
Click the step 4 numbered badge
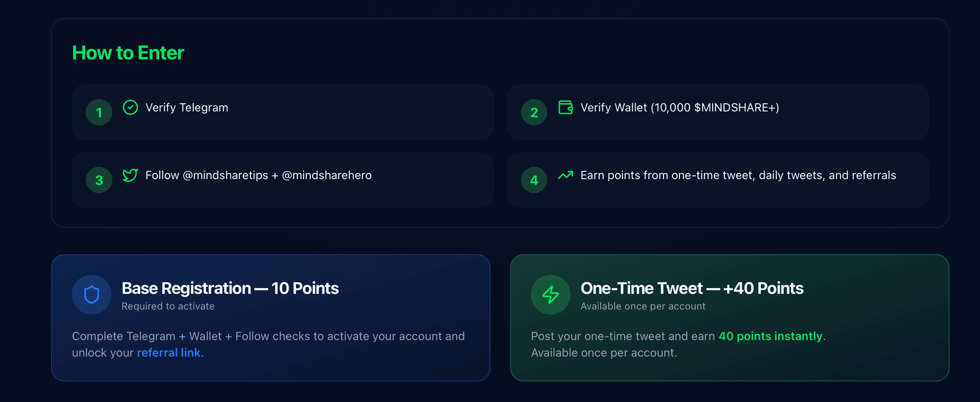(x=534, y=180)
